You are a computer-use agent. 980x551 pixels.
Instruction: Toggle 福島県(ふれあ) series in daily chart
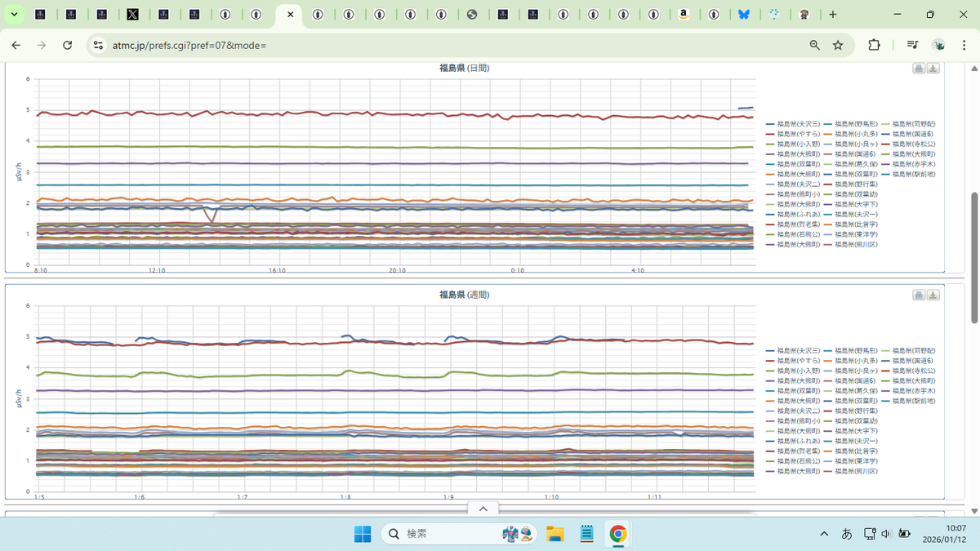tap(793, 214)
